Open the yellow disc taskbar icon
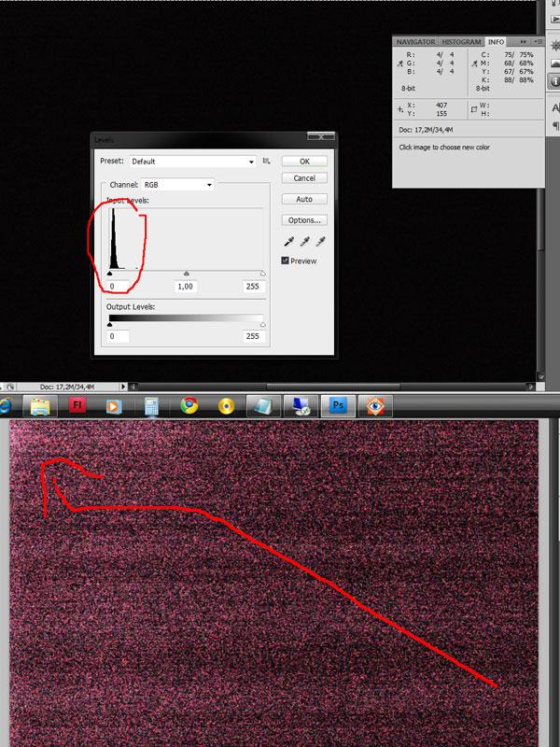The width and height of the screenshot is (560, 747). click(226, 406)
